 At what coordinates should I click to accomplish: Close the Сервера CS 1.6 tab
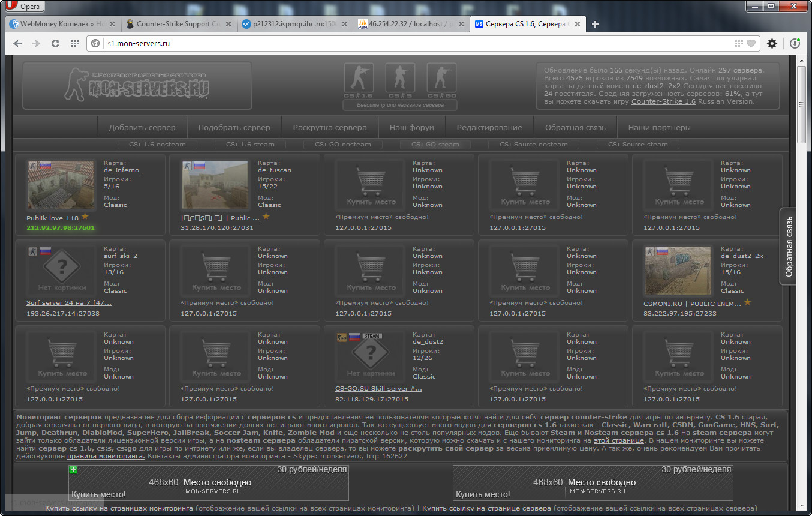pos(576,24)
